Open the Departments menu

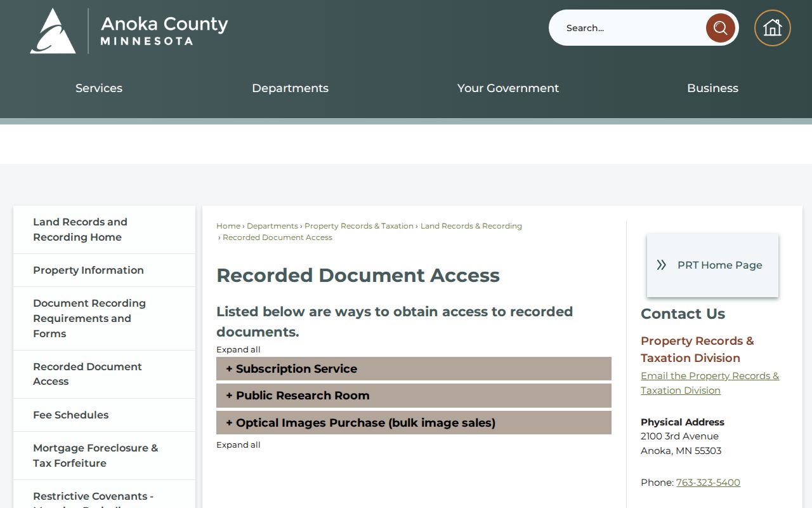[290, 88]
